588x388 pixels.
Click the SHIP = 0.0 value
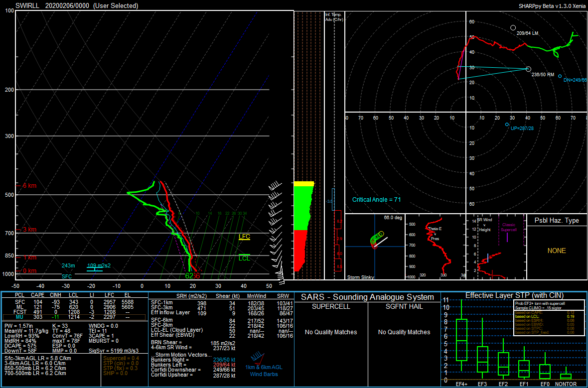tap(116, 373)
